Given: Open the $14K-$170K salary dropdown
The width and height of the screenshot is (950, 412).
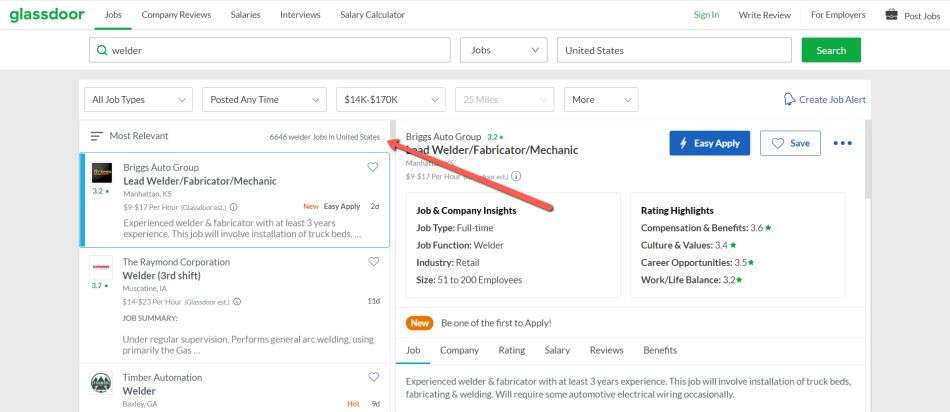Looking at the screenshot, I should [x=391, y=99].
